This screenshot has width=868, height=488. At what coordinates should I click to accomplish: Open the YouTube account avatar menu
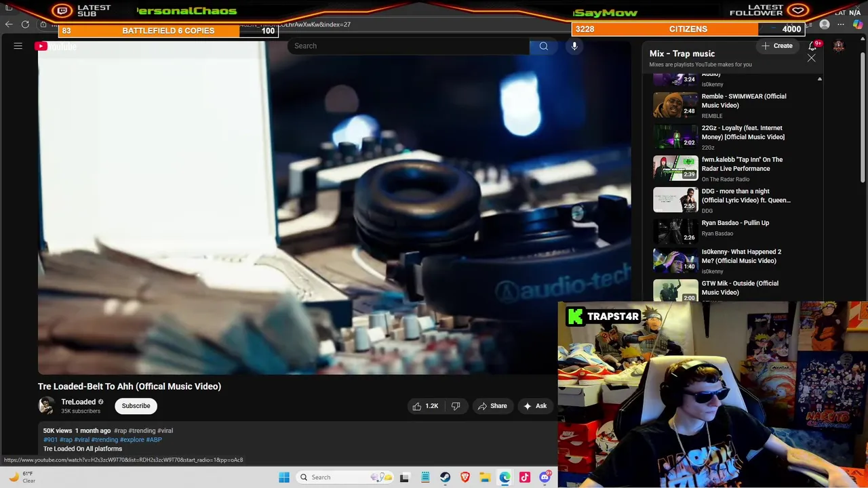(839, 46)
